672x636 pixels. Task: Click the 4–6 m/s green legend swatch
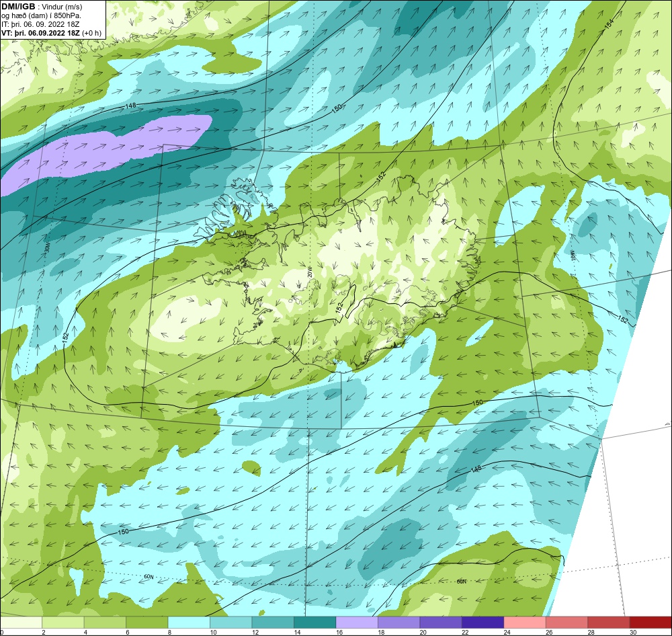point(105,623)
